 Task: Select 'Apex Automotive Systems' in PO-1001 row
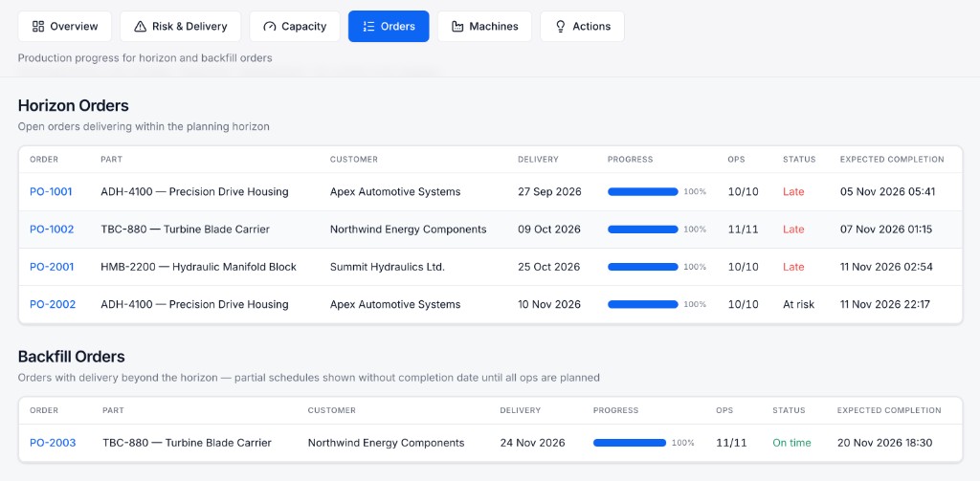tap(395, 192)
